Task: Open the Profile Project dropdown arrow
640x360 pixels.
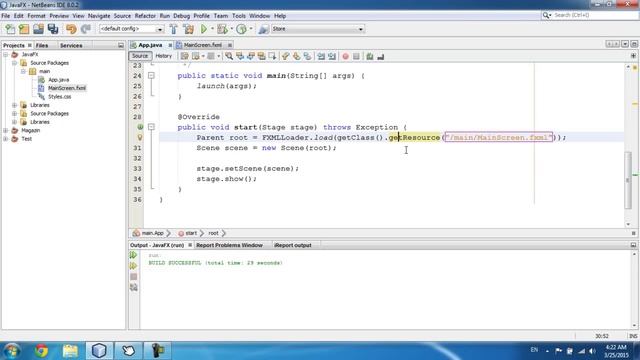Action: coord(251,29)
